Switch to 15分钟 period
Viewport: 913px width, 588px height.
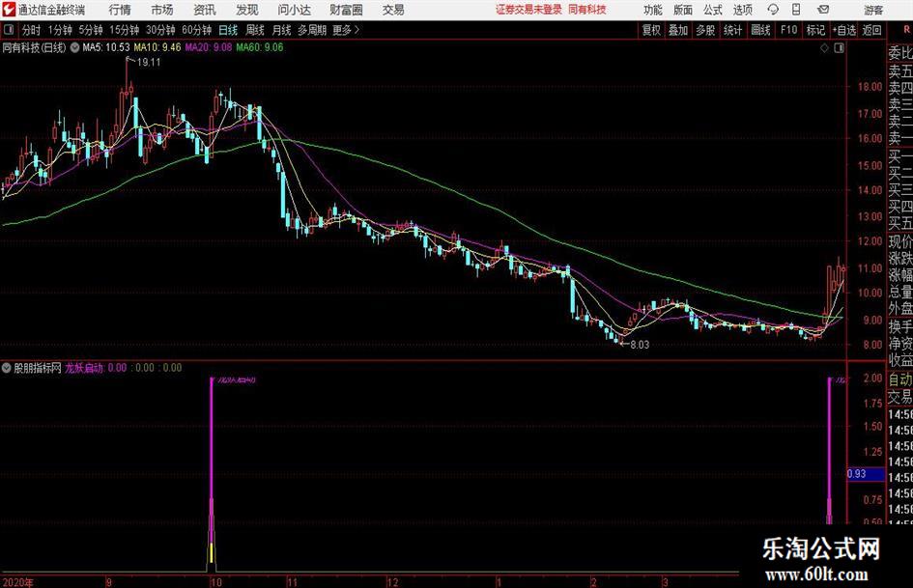pos(124,30)
